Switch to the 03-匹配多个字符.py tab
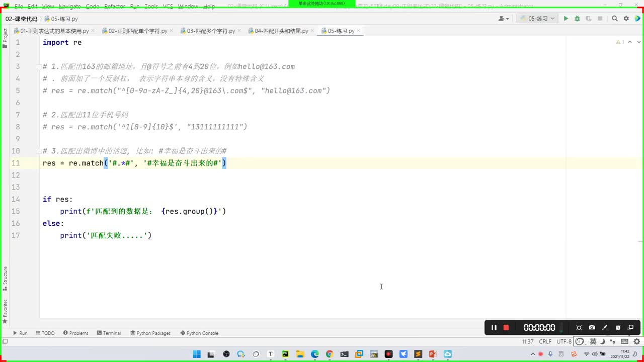Viewport: 644px width, 362px height. (x=207, y=31)
